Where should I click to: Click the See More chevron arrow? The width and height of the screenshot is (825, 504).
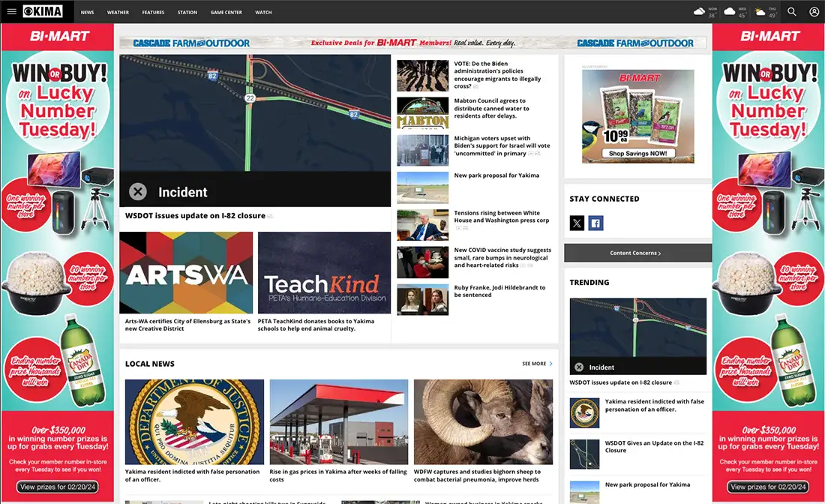pyautogui.click(x=551, y=364)
